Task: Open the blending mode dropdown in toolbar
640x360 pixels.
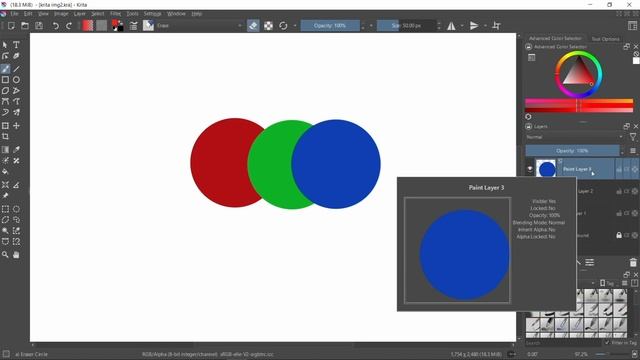Action: point(200,26)
